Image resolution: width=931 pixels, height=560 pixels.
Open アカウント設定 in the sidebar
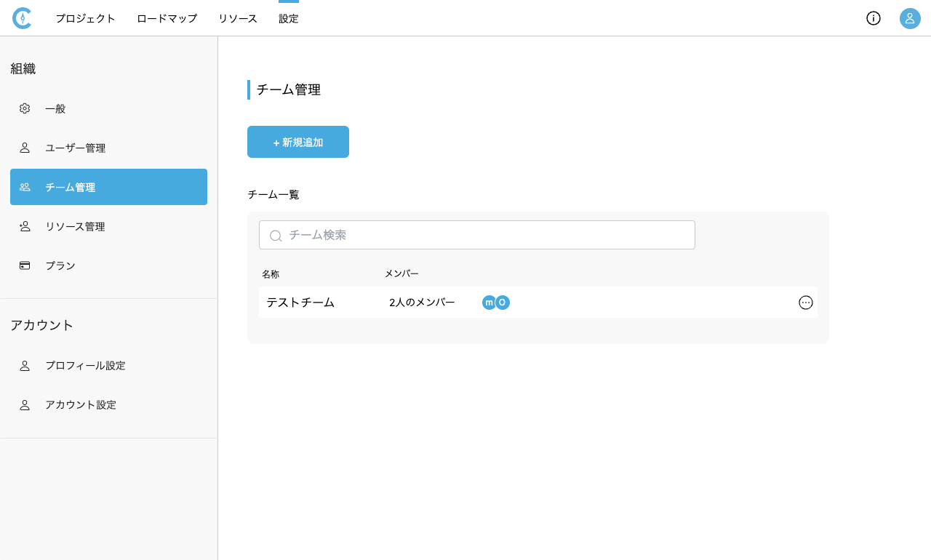[x=81, y=404]
